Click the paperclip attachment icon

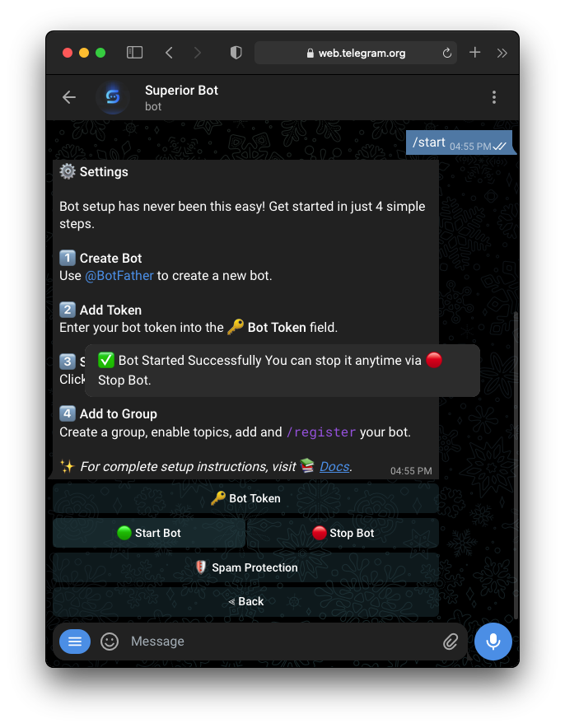click(x=450, y=642)
